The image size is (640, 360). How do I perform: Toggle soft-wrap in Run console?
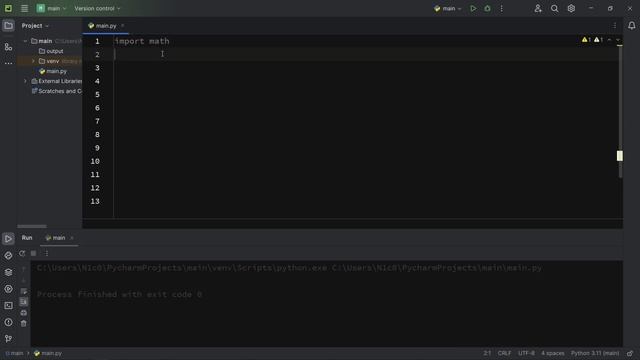click(24, 291)
